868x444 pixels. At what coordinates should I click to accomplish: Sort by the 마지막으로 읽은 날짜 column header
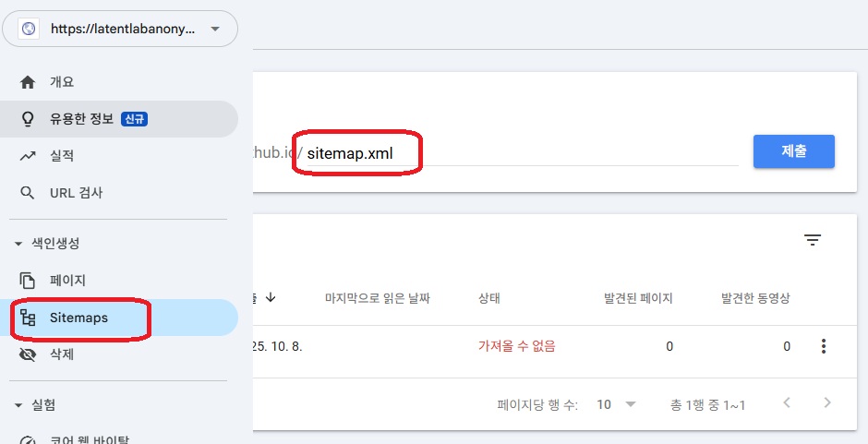click(x=377, y=298)
